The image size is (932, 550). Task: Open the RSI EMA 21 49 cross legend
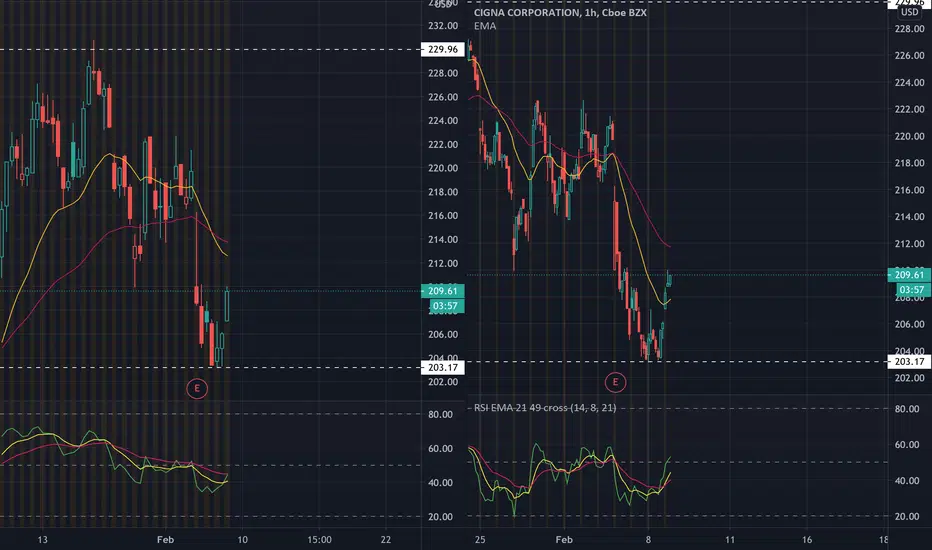pos(545,408)
